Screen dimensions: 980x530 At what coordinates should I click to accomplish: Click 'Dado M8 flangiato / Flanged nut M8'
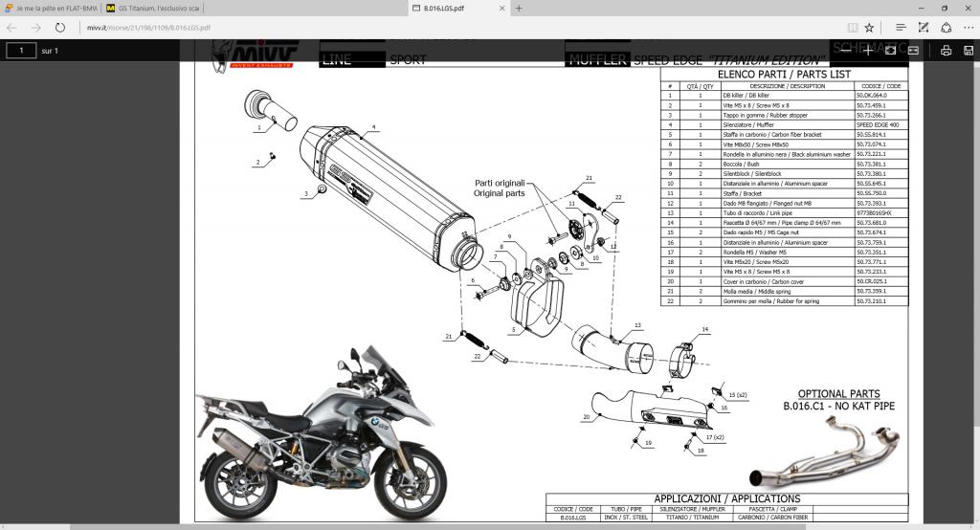pos(767,203)
